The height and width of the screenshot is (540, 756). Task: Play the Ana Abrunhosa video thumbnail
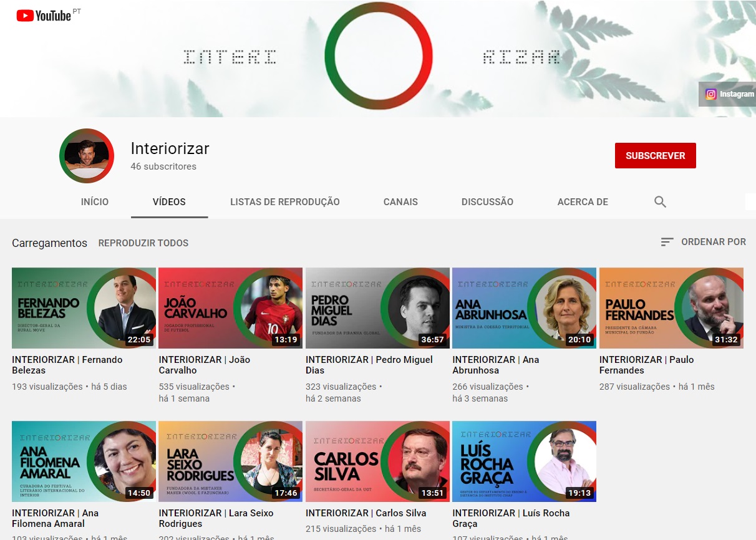tap(524, 307)
